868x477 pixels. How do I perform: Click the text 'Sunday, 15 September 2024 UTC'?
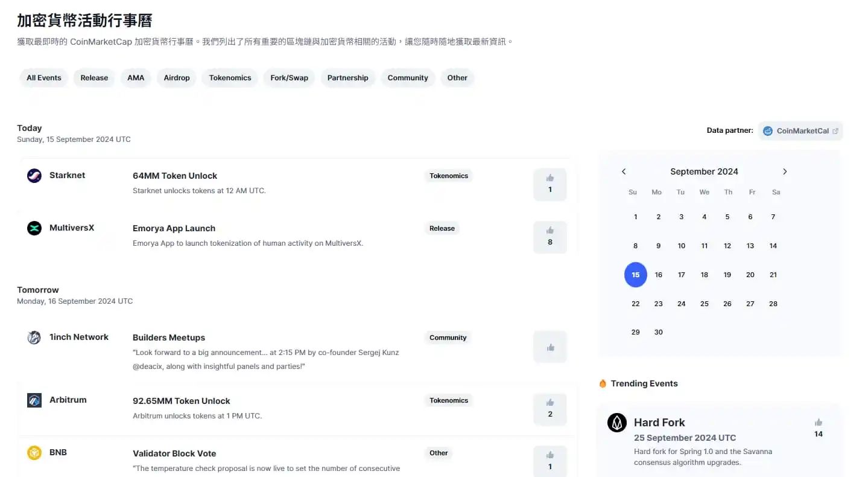pyautogui.click(x=74, y=139)
